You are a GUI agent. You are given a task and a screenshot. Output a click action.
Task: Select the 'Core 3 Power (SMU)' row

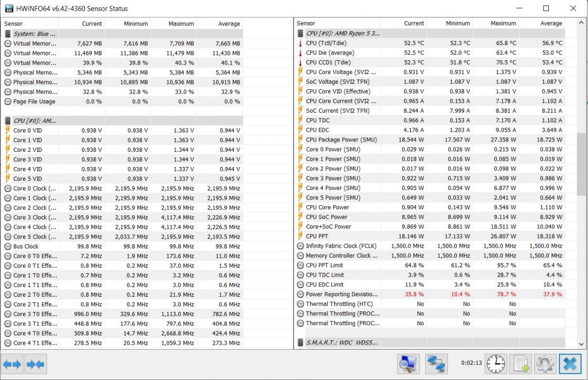pos(429,178)
